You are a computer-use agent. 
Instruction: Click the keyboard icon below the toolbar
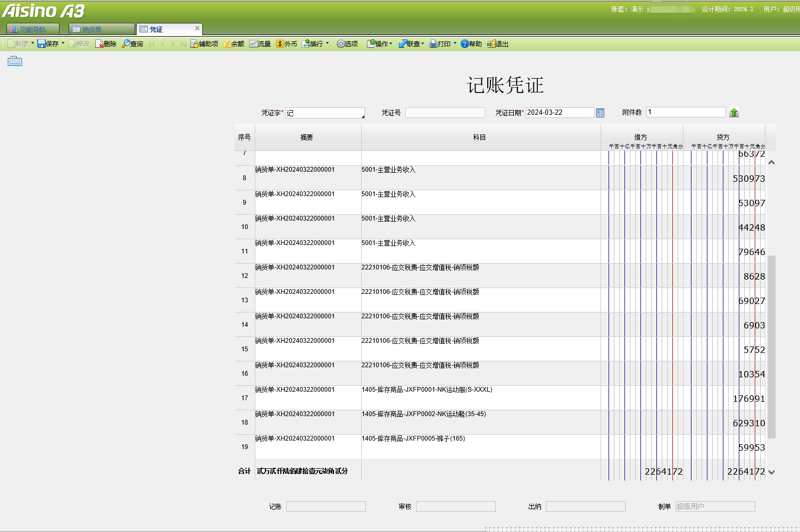click(14, 61)
